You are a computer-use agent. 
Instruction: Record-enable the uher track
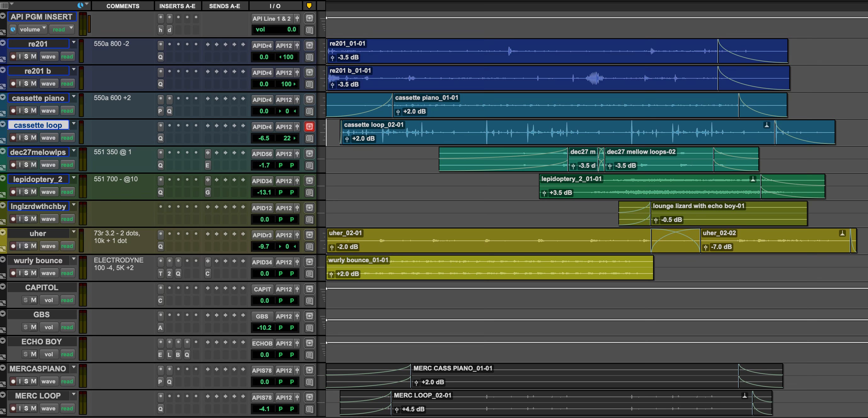coord(13,246)
